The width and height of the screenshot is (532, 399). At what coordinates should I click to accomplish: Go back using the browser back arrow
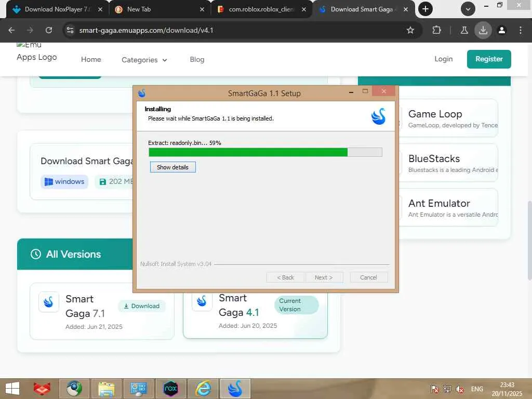click(x=11, y=30)
